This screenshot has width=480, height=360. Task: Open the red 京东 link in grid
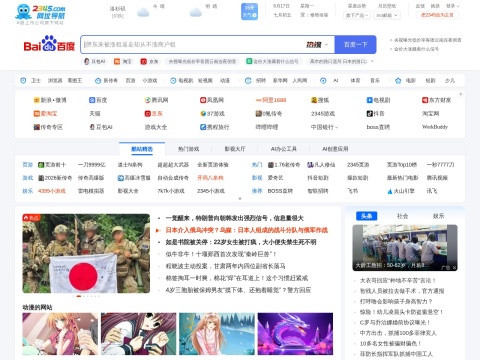pyautogui.click(x=153, y=114)
